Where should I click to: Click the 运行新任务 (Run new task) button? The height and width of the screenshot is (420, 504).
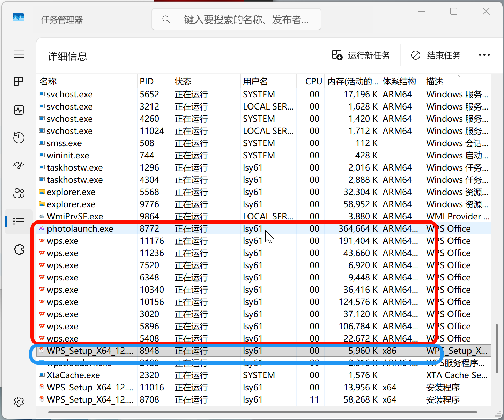pyautogui.click(x=361, y=55)
